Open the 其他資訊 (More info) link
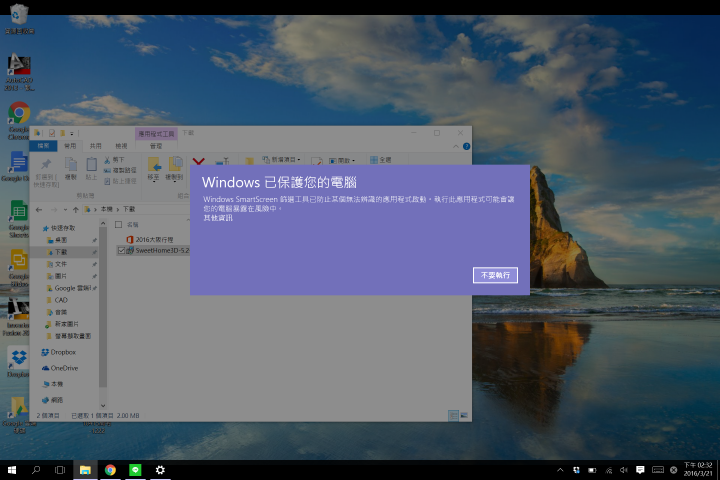The image size is (720, 480). pos(218,218)
